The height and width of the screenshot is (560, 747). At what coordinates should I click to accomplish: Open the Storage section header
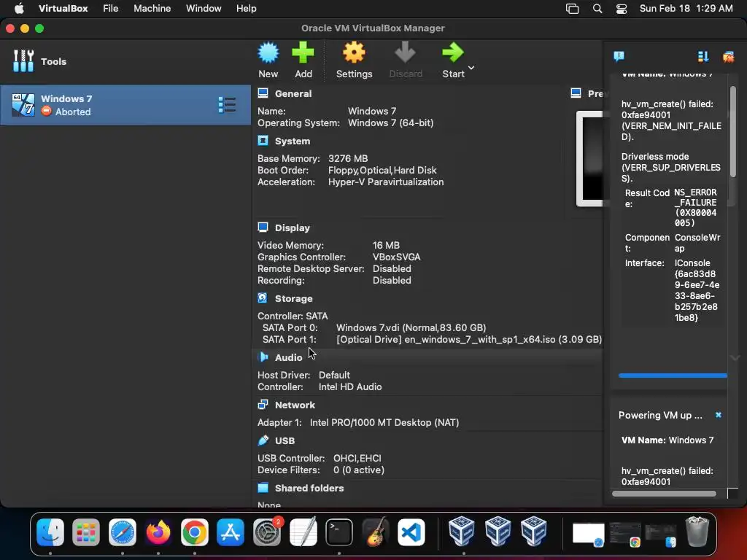pos(293,298)
